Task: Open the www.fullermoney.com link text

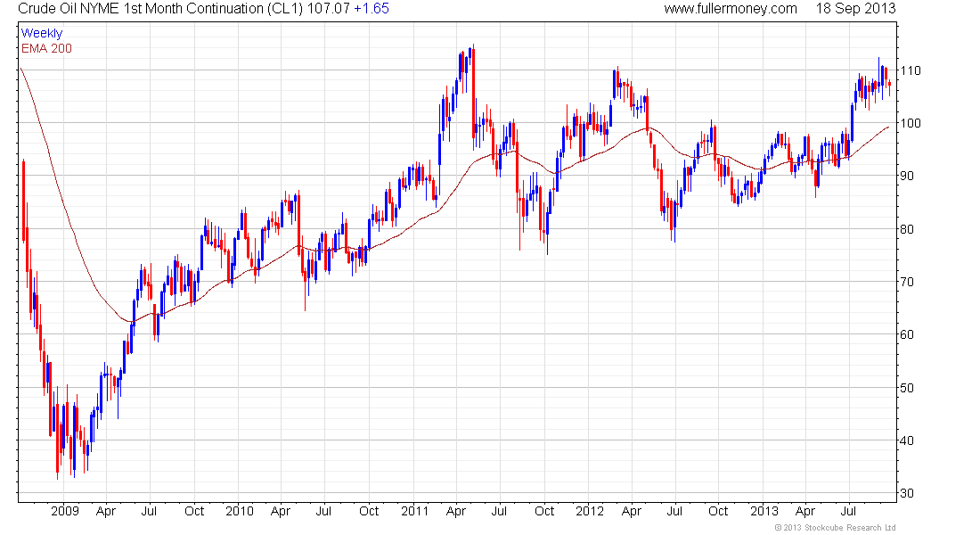Action: click(731, 9)
